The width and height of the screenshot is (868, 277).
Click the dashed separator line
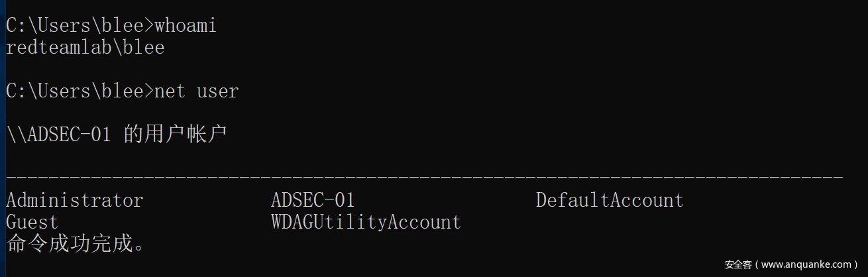[x=424, y=178]
